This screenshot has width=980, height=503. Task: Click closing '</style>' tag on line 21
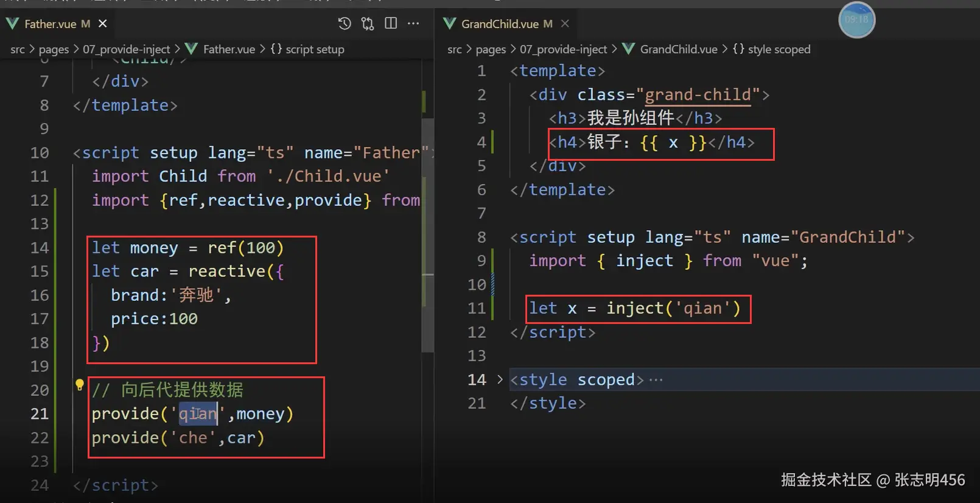[548, 403]
